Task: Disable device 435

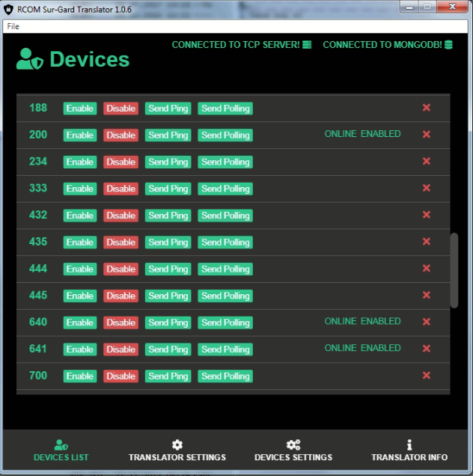Action: pyautogui.click(x=120, y=242)
